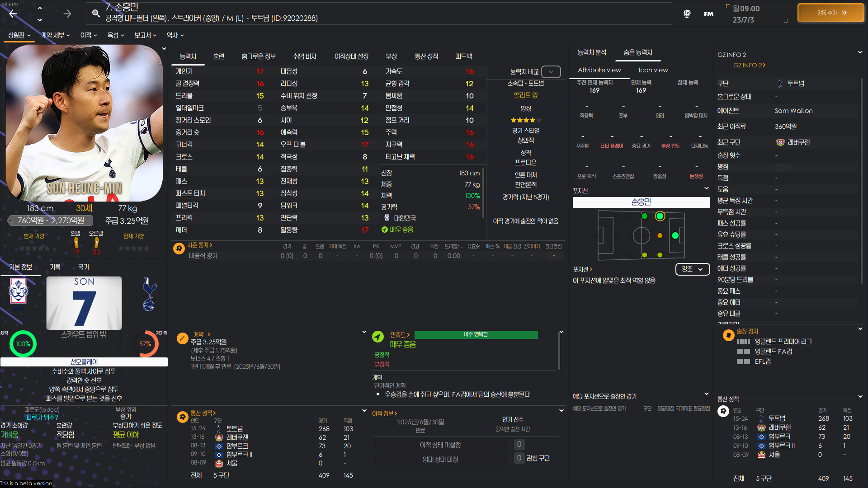Click the contract pencil icon

182,338
